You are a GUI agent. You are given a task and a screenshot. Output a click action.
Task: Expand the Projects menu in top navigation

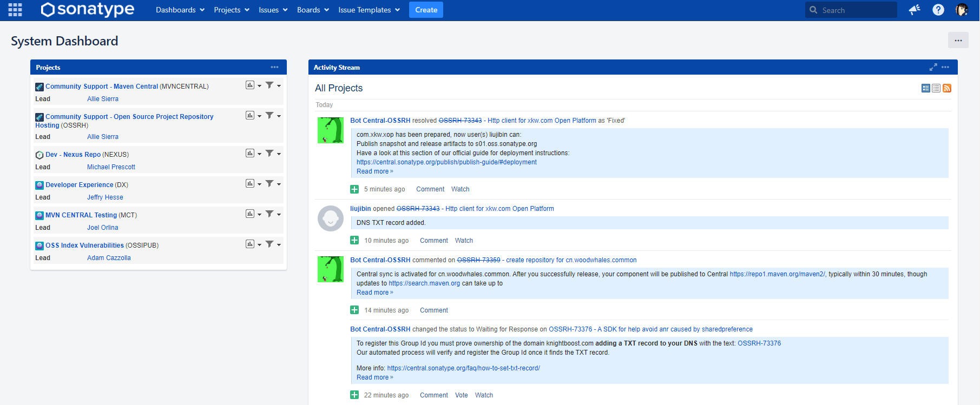232,10
